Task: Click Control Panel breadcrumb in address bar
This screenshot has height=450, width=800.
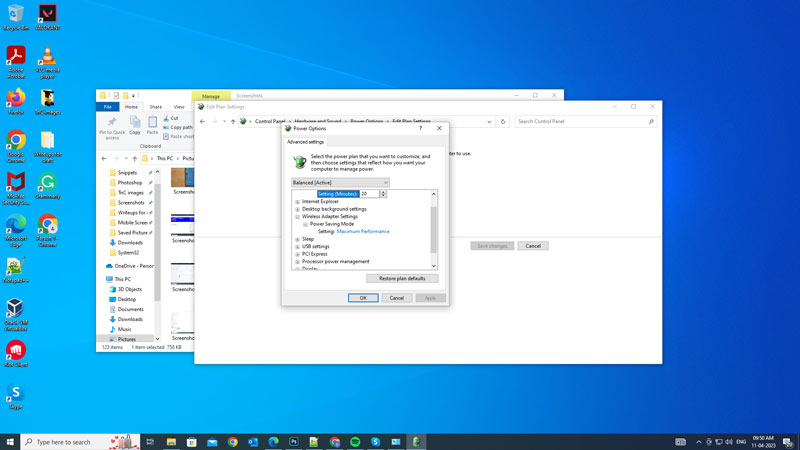Action: (270, 121)
